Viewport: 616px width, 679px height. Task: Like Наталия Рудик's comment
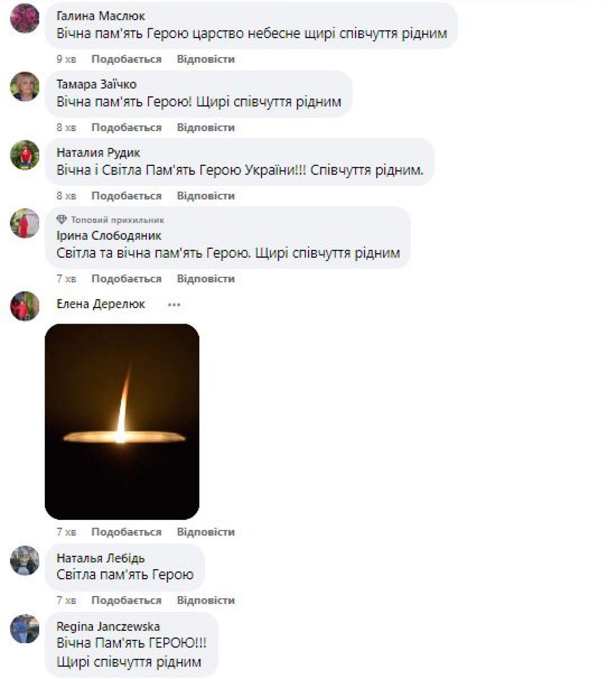pyautogui.click(x=126, y=196)
